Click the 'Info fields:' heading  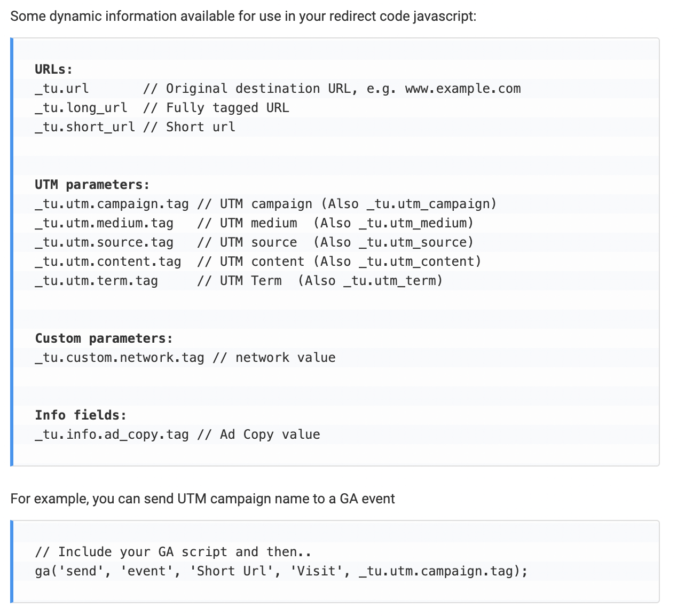(x=81, y=415)
